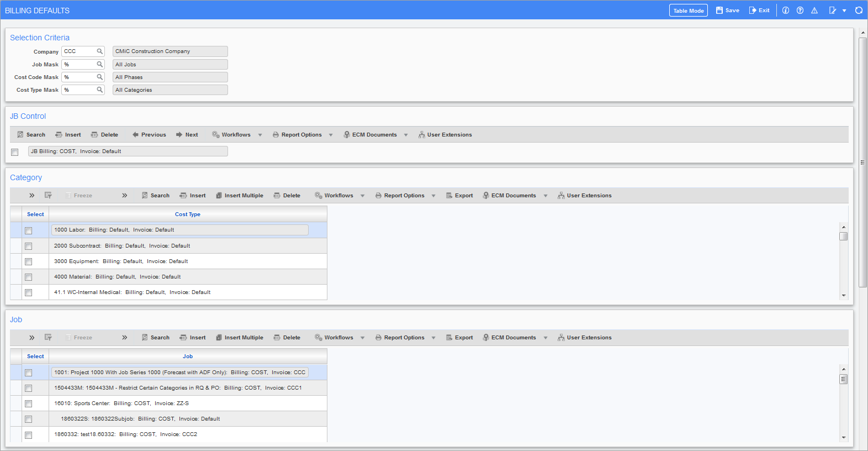Click Job table vertical scrollbar down arrow
The image size is (868, 451).
pyautogui.click(x=843, y=438)
